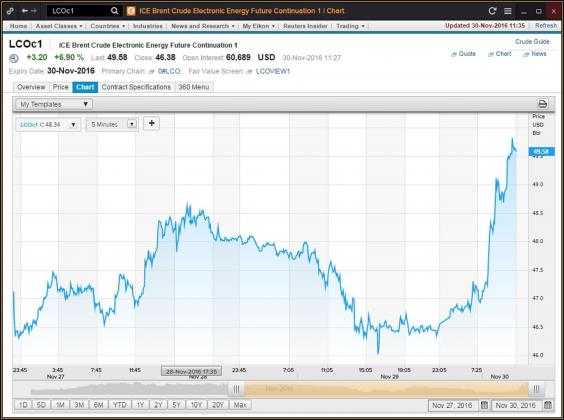This screenshot has height=420, width=564.
Task: Open the Crude Guide link
Action: [532, 42]
